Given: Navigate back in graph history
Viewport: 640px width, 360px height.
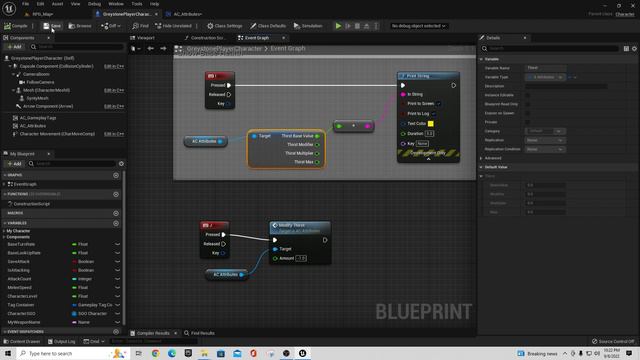Looking at the screenshot, I should (151, 48).
